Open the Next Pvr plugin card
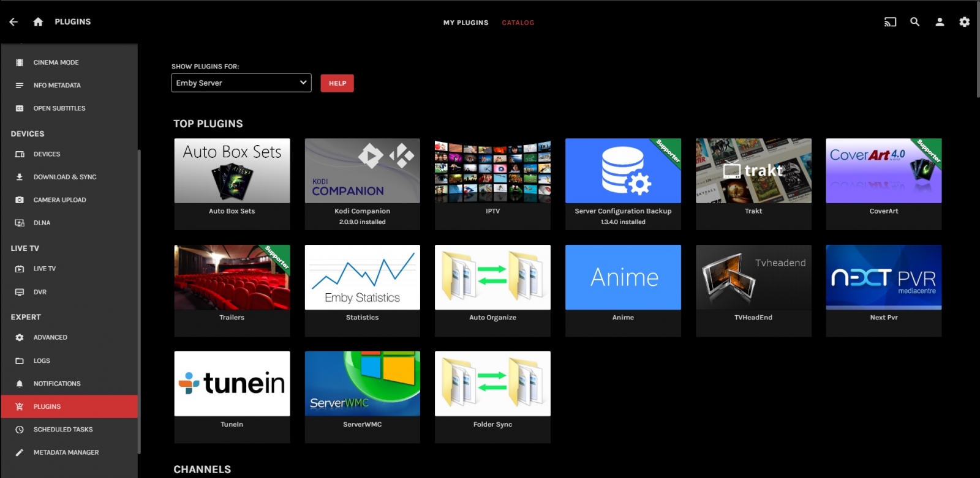This screenshot has width=980, height=478. tap(884, 291)
